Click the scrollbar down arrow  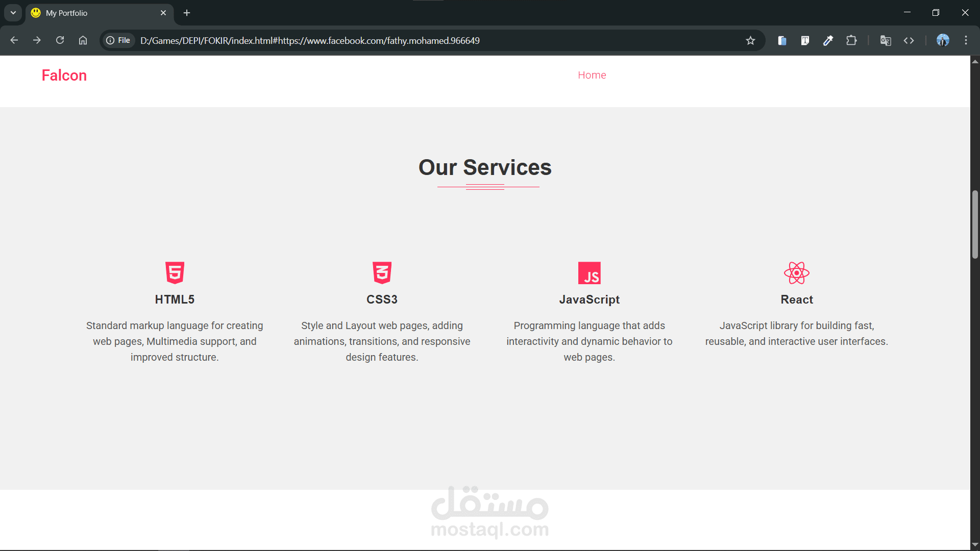click(975, 544)
